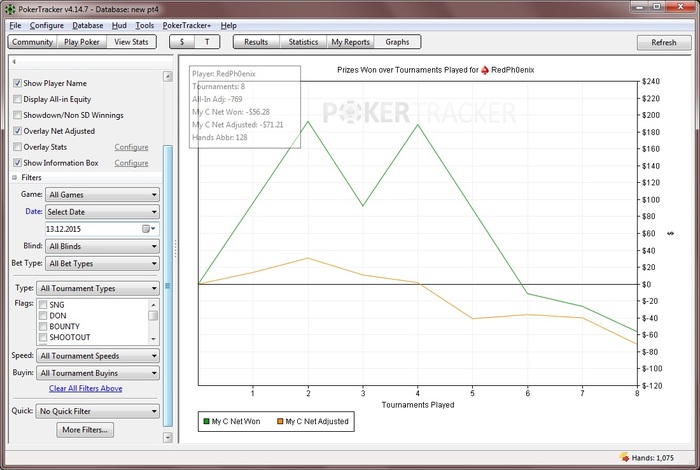Click the filter panel scrollbar thumb
Image resolution: width=700 pixels, height=470 pixels.
(x=168, y=286)
